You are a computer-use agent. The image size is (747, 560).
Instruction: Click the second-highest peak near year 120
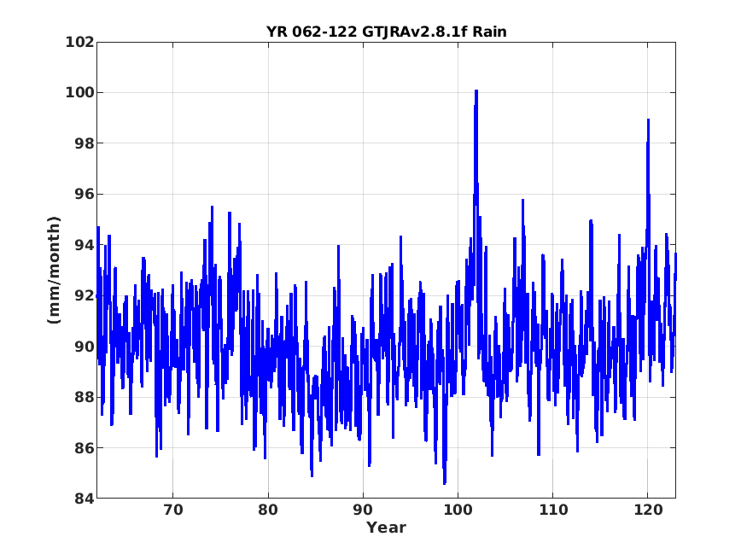648,120
